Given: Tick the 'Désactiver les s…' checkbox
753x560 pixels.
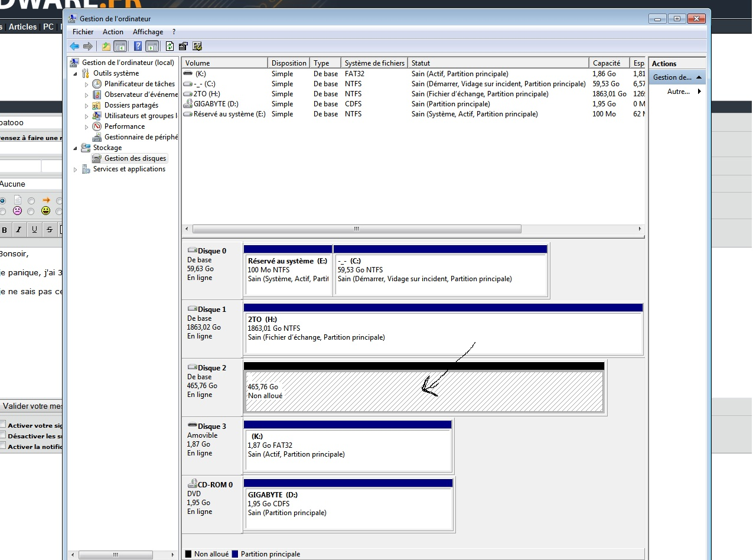Looking at the screenshot, I should point(3,435).
